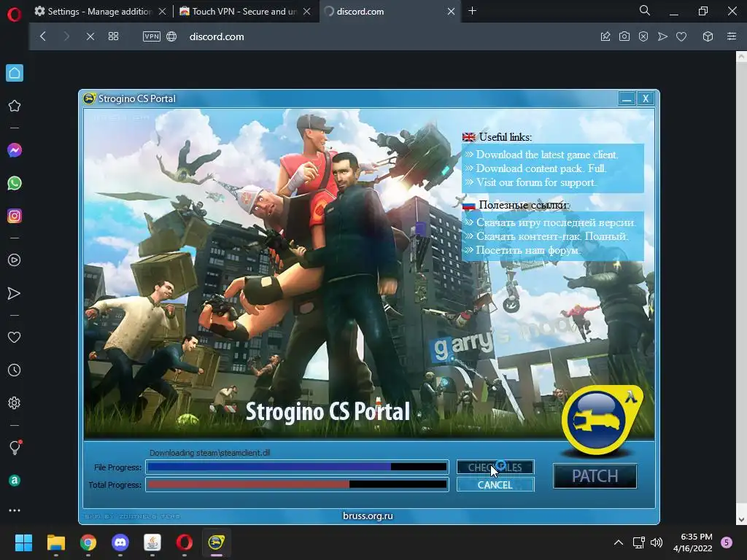Open the Windows Start menu
This screenshot has height=560, width=747.
point(23,542)
